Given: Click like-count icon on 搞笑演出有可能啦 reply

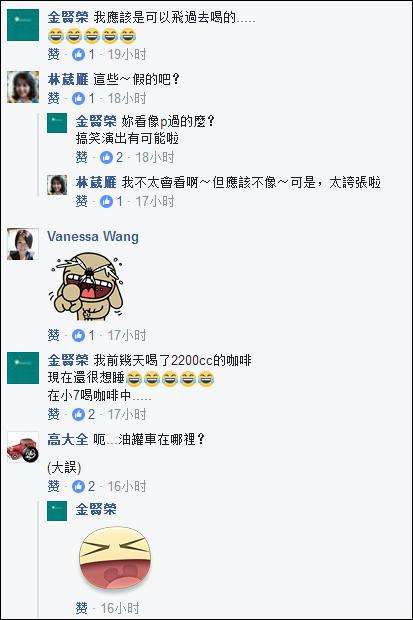Looking at the screenshot, I should (x=106, y=157).
